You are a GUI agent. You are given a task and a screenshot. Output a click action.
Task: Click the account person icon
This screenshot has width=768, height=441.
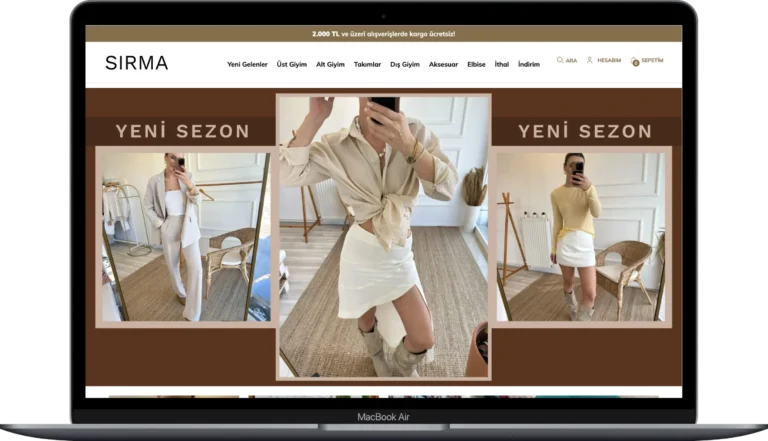pos(590,60)
